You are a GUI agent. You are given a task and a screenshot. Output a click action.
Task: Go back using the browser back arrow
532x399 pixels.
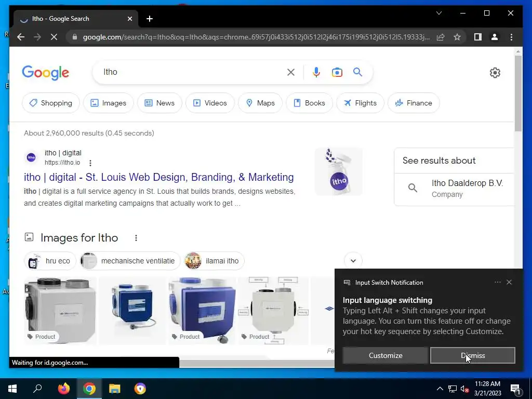[21, 37]
